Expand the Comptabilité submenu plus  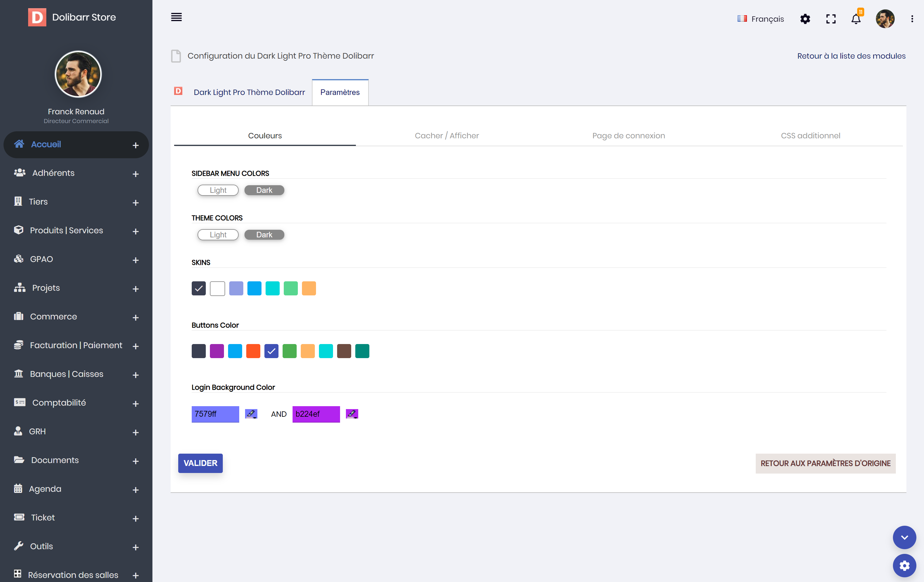tap(135, 404)
